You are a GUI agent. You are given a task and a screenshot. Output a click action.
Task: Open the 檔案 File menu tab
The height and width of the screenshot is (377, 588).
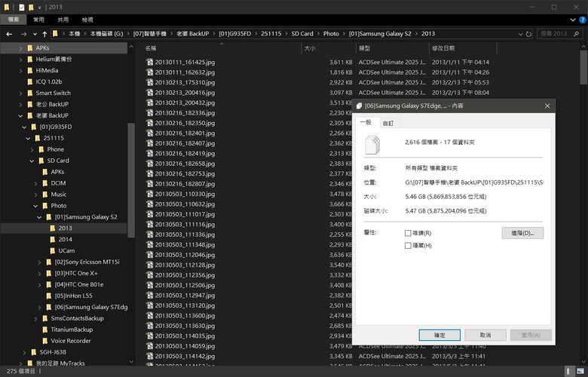point(14,20)
